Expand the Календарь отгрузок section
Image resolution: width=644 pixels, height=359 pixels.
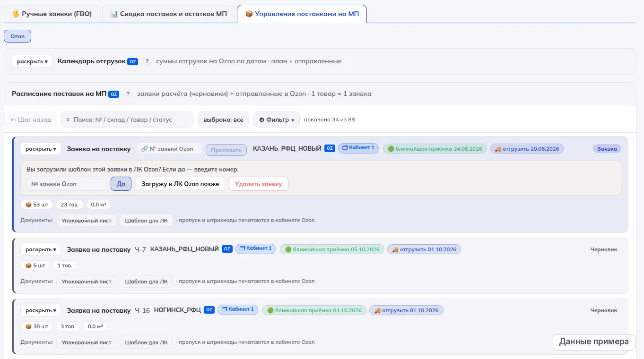[32, 61]
